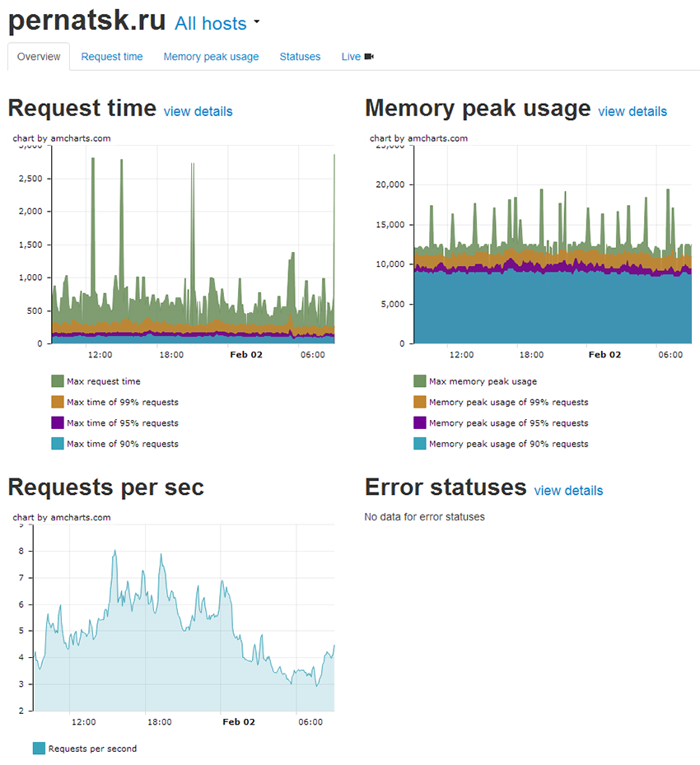Click 18:00 label on Memory chart axis
The width and height of the screenshot is (700, 765).
pos(531,355)
